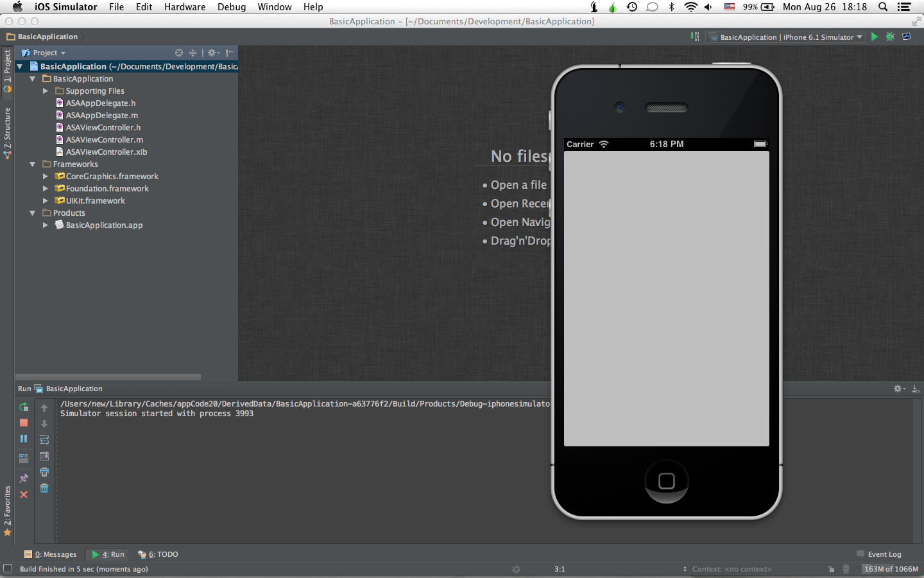Open the run configuration dropdown

(x=785, y=37)
